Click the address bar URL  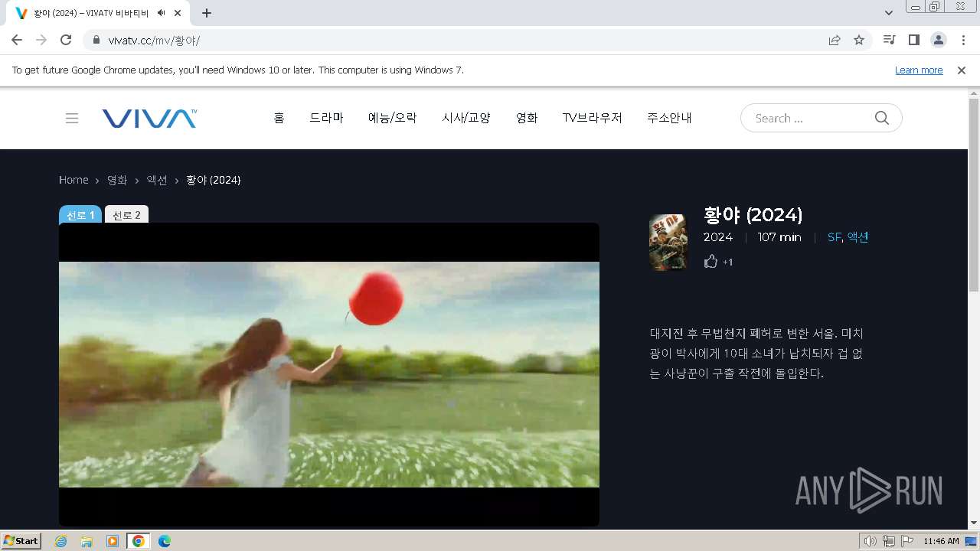pos(154,40)
